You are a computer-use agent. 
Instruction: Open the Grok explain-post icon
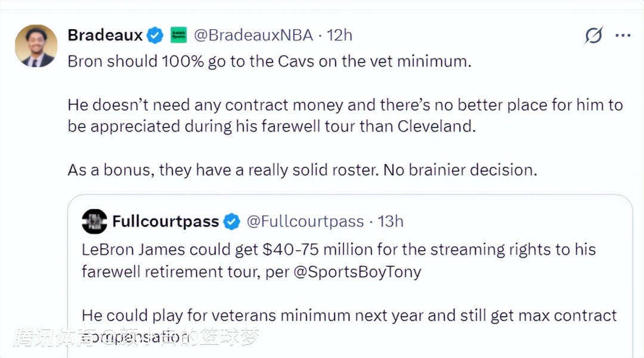pyautogui.click(x=593, y=36)
